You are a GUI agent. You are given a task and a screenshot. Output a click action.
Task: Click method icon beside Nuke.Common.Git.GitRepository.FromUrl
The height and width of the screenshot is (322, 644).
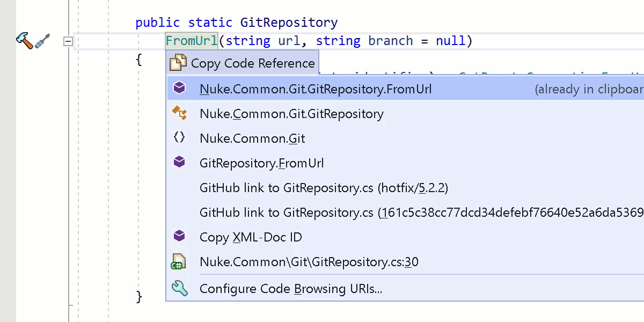point(179,87)
